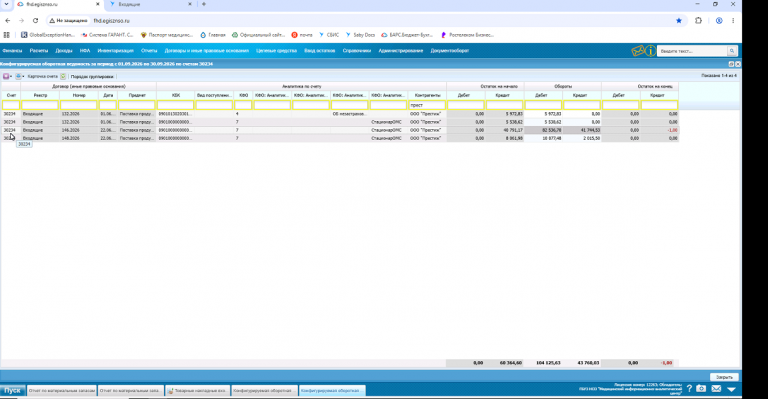Viewport: 768px width, 399px height.
Task: Open the browser extensions puzzle icon
Action: [698, 21]
